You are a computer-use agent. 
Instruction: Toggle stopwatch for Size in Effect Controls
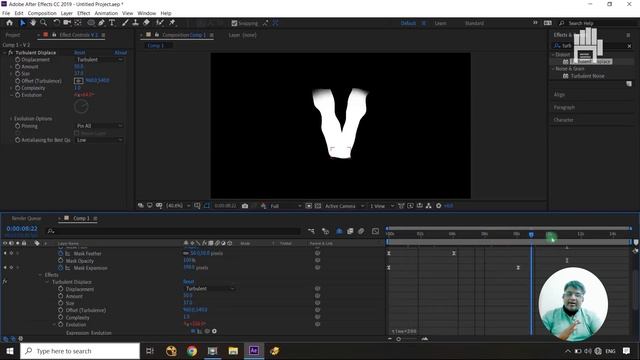[18, 74]
